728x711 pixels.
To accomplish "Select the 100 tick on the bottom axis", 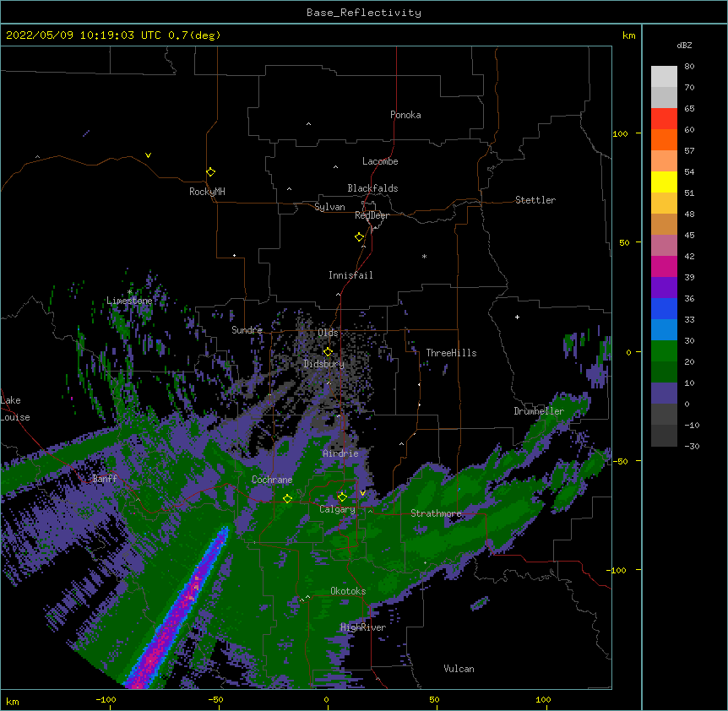I will click(543, 699).
